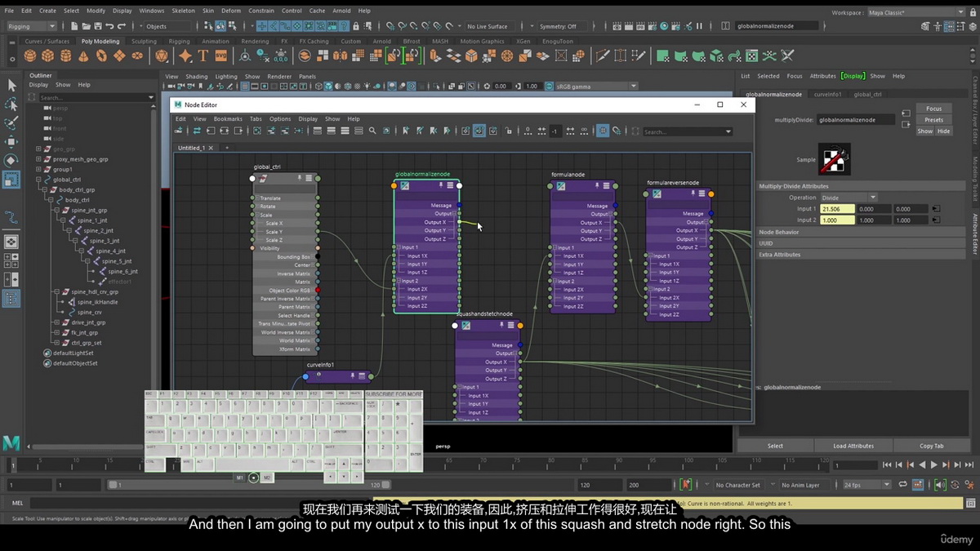The height and width of the screenshot is (551, 980).
Task: Select spine_ikHandle in the Outliner
Action: [97, 302]
